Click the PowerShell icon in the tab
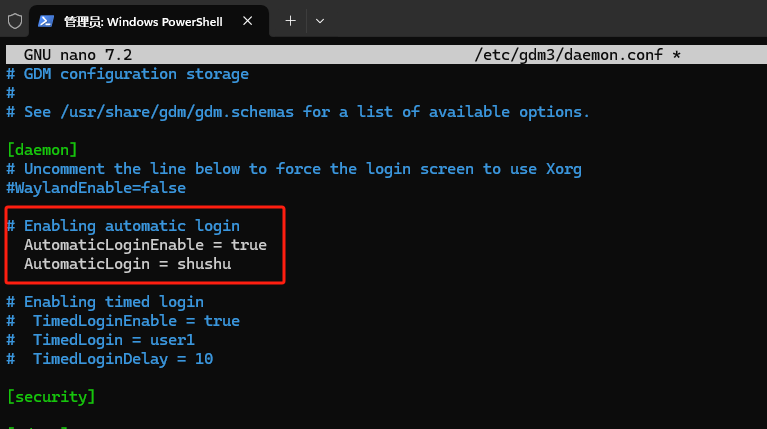This screenshot has width=767, height=429. pos(46,20)
